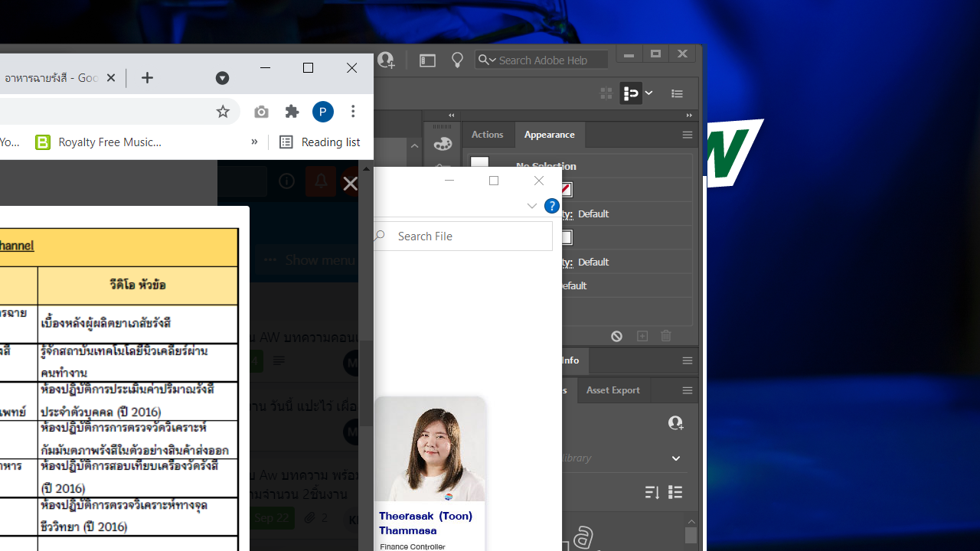Open the Info panel group menu icon
Viewport: 980px width, 551px height.
687,360
